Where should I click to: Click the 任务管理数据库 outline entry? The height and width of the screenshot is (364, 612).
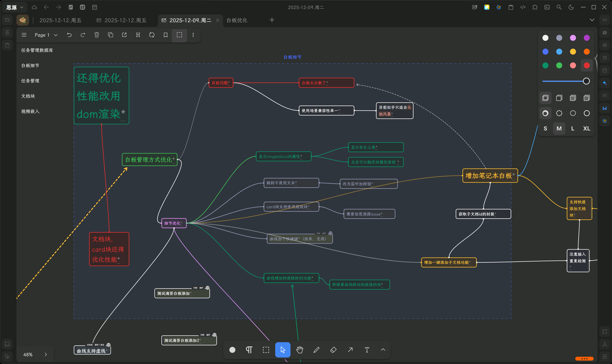[37, 50]
